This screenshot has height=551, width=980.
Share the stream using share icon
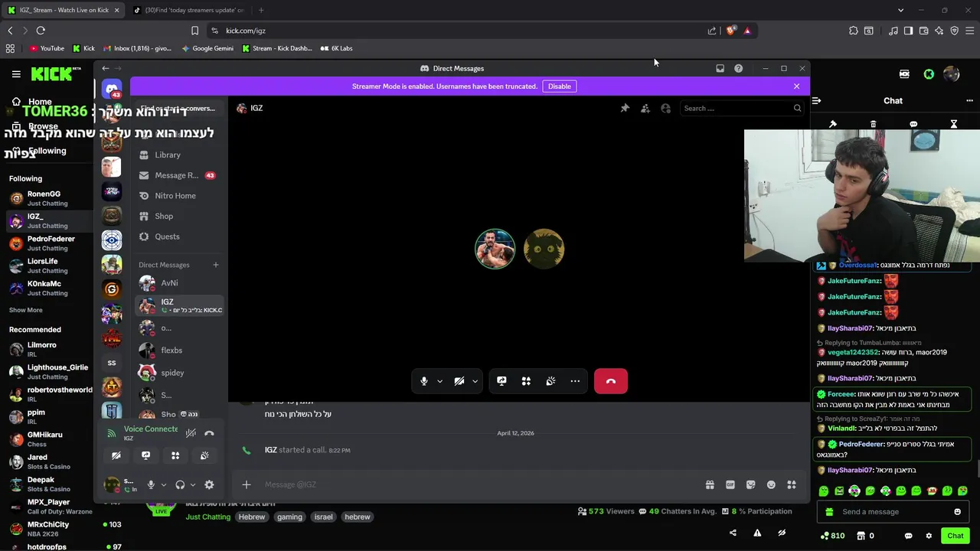click(733, 533)
